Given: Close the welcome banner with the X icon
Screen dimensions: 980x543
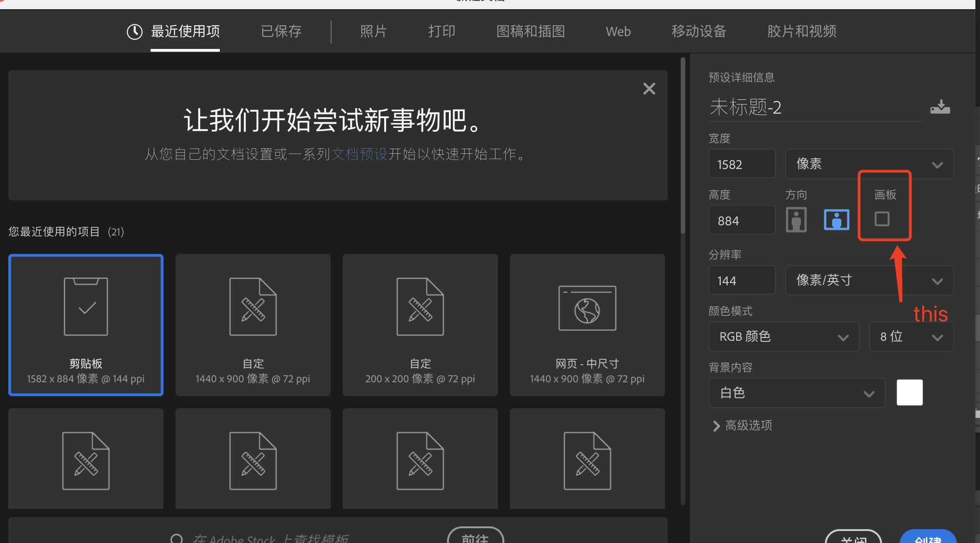Looking at the screenshot, I should pos(649,88).
